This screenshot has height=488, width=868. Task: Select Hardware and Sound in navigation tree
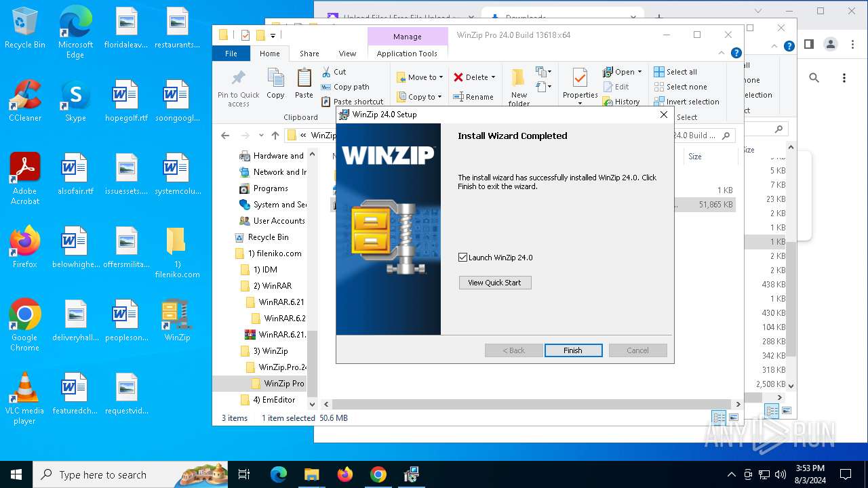[x=271, y=156]
